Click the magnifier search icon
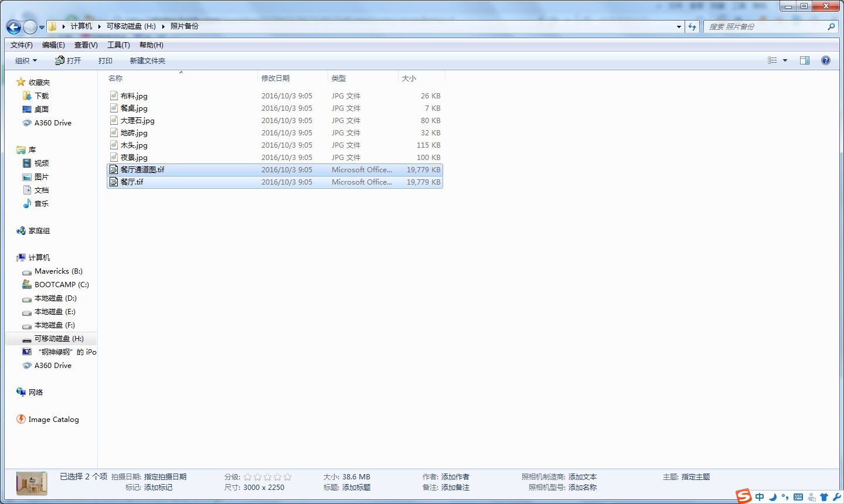Viewport: 844px width, 504px height. click(x=831, y=27)
